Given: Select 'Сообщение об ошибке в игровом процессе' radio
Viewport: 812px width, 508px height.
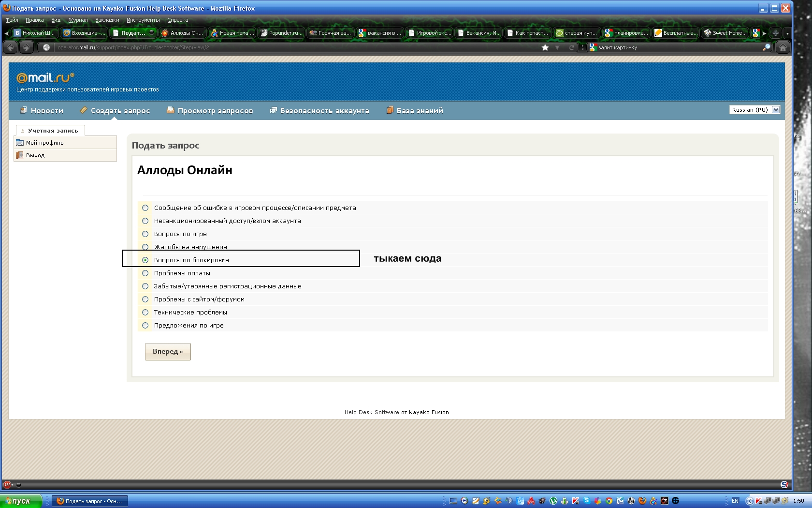Looking at the screenshot, I should (145, 208).
